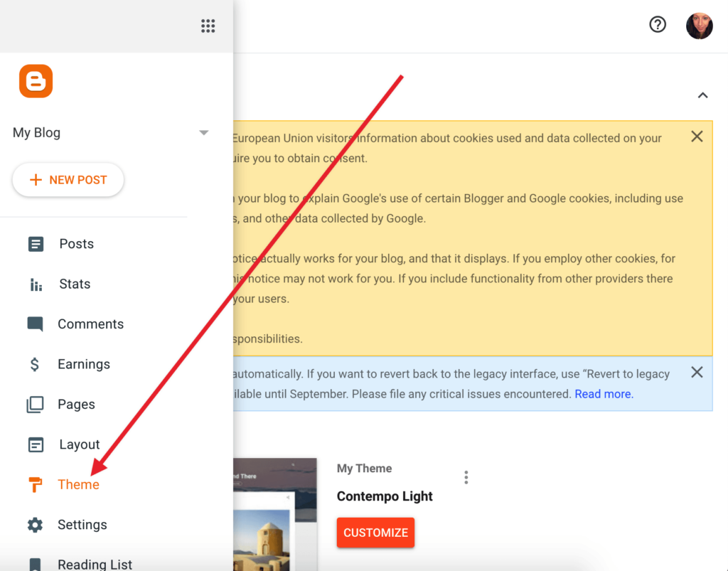
Task: Expand the My Blog dropdown
Action: (204, 132)
